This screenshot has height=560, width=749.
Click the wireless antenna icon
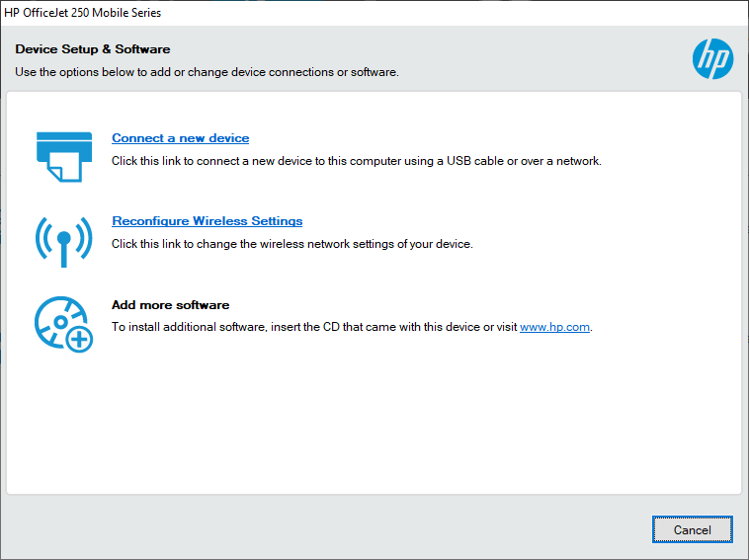tap(63, 238)
